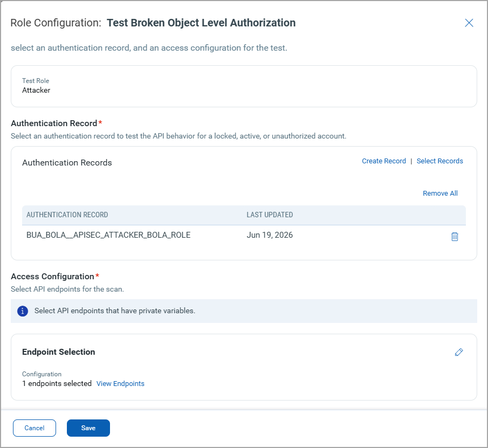
Task: Click the LAST UPDATED column header
Action: coord(270,215)
